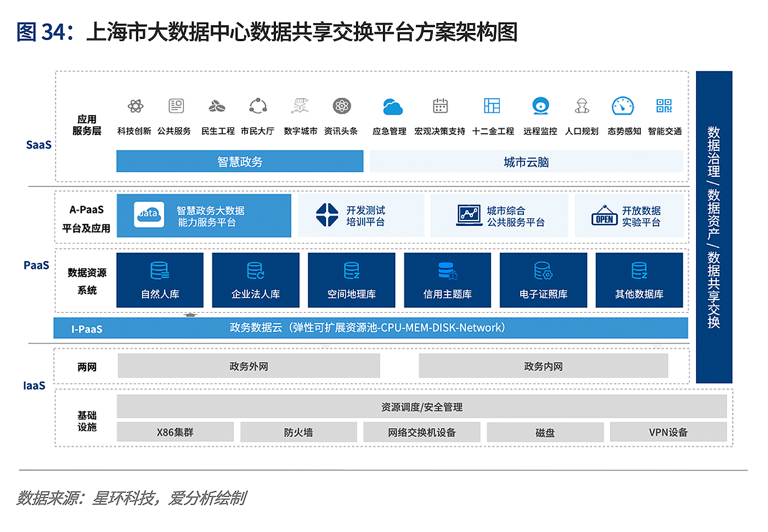Select the 民生工程 leaves icon
This screenshot has height=532, width=768.
coord(217,106)
